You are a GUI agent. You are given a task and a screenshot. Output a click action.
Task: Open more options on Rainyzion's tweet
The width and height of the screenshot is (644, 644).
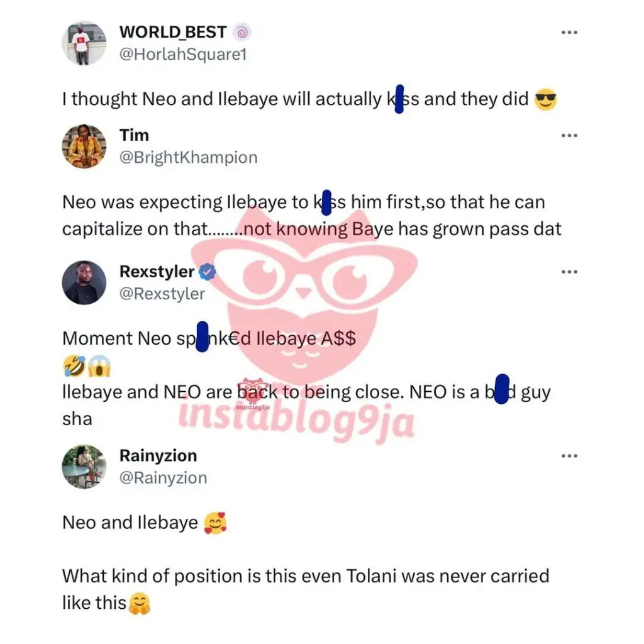569,456
